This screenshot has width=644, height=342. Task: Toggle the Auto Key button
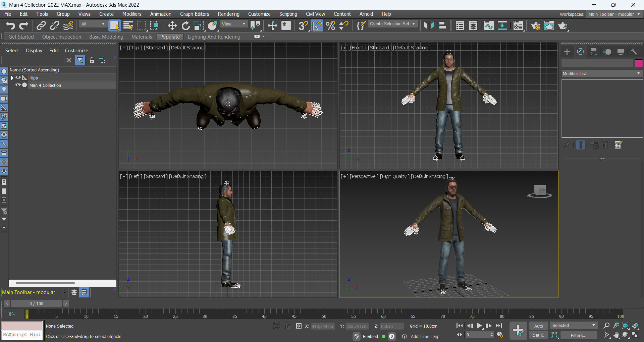point(539,326)
